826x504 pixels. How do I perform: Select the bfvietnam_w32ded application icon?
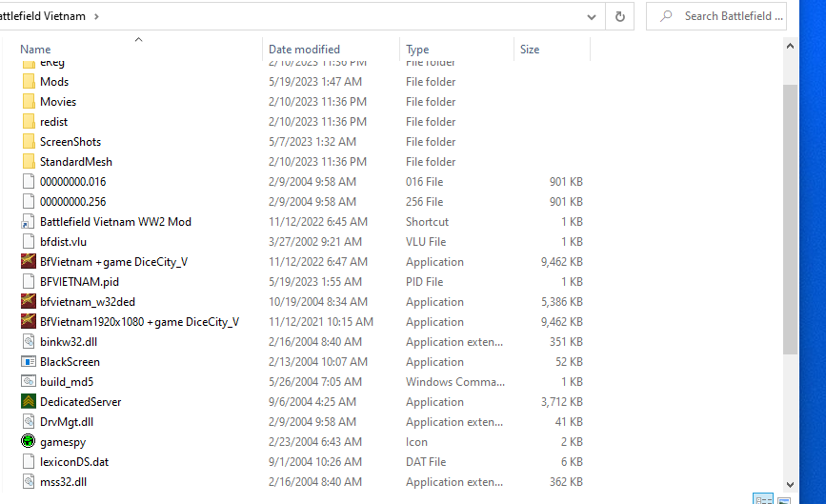29,302
